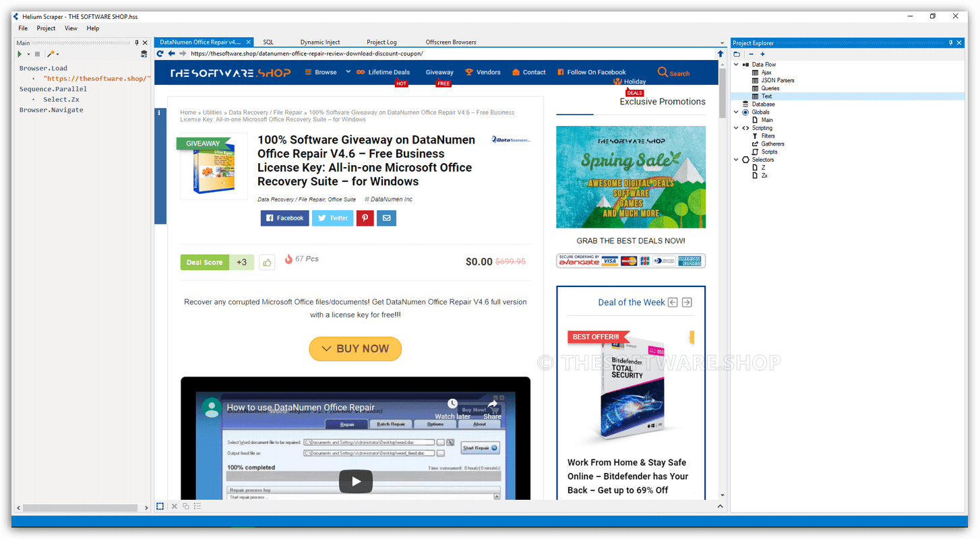Click the email share envelope icon
This screenshot has width=980, height=539.
[x=386, y=218]
